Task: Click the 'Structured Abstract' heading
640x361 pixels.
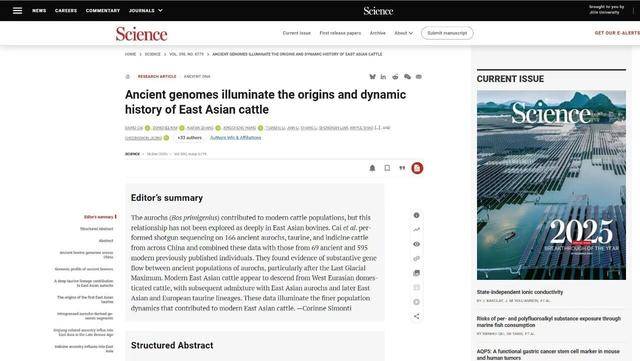Action: 172,345
